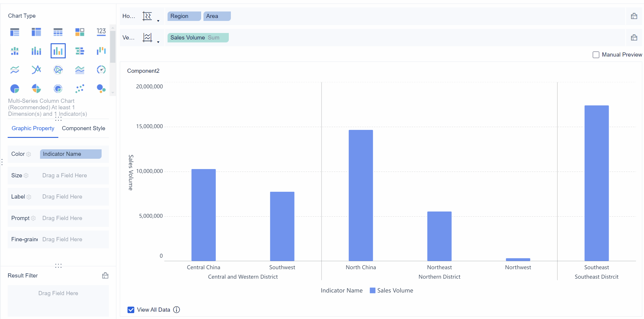Open the Color property settings gear
644x319 pixels.
[x=29, y=154]
